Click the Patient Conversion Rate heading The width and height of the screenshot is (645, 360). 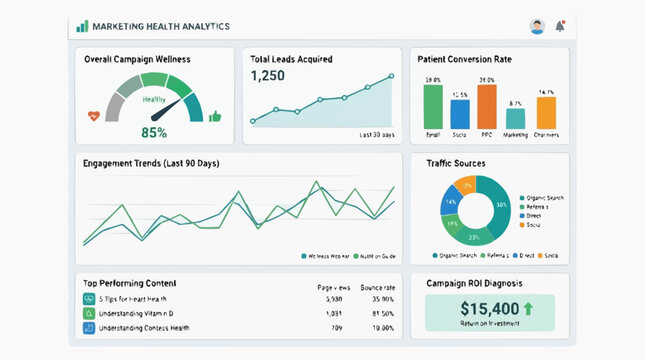(464, 59)
